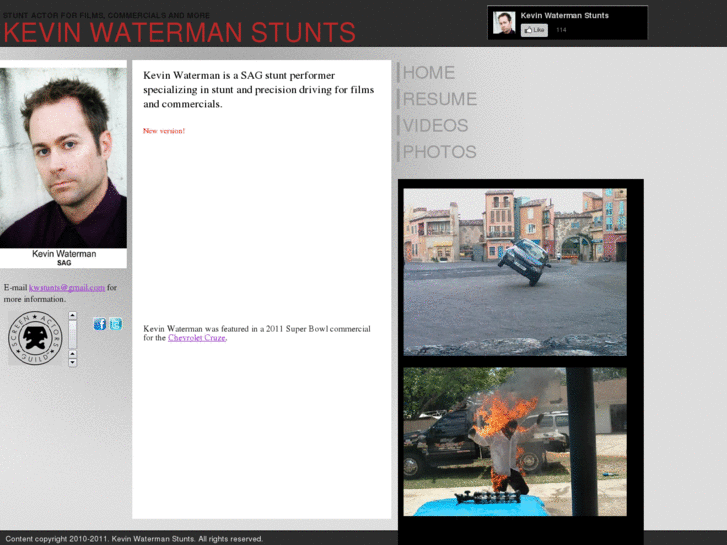The height and width of the screenshot is (545, 727).
Task: Click the Twitter icon
Action: [x=116, y=324]
